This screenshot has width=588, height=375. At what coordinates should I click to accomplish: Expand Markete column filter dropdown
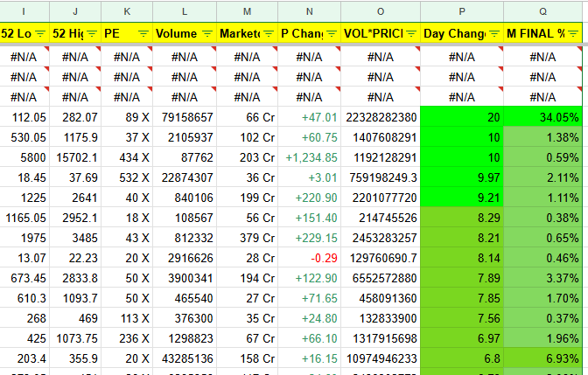pos(268,33)
